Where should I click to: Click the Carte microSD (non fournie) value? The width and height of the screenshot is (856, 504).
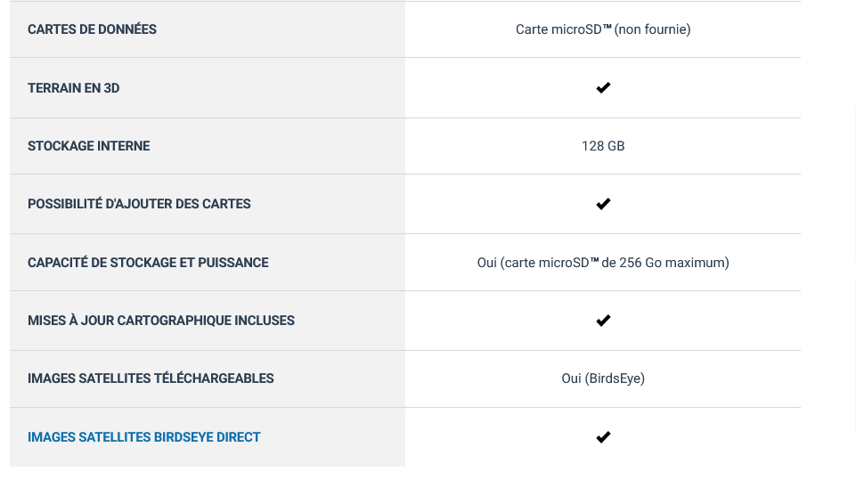tap(603, 29)
